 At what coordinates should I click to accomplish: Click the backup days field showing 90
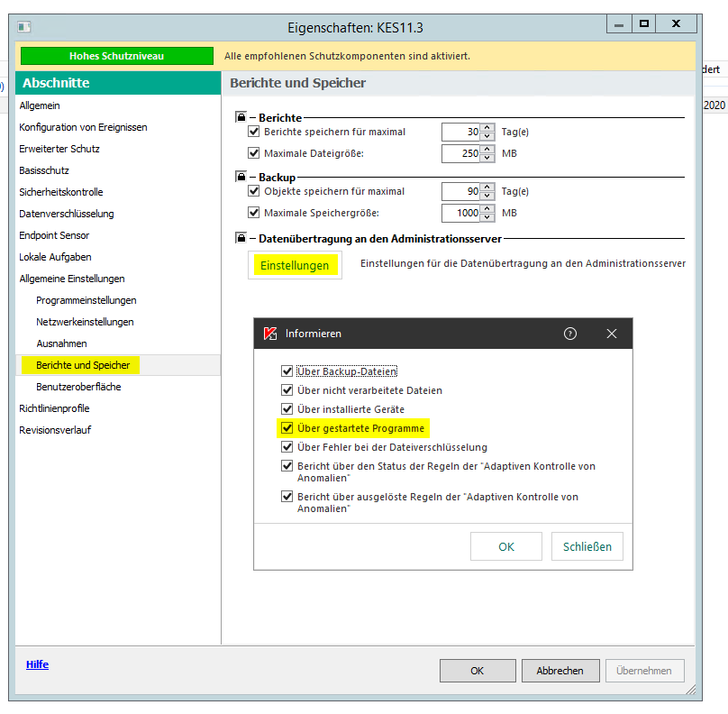coord(461,191)
